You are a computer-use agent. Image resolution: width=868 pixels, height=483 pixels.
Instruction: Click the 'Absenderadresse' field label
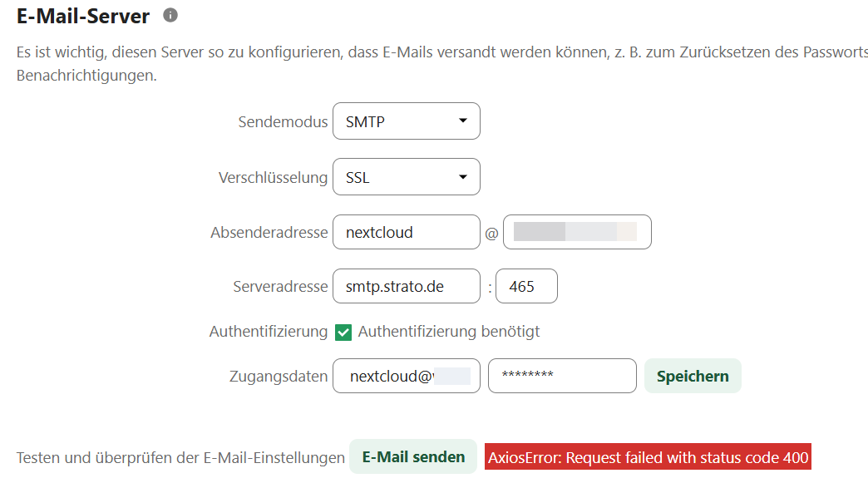coord(269,233)
